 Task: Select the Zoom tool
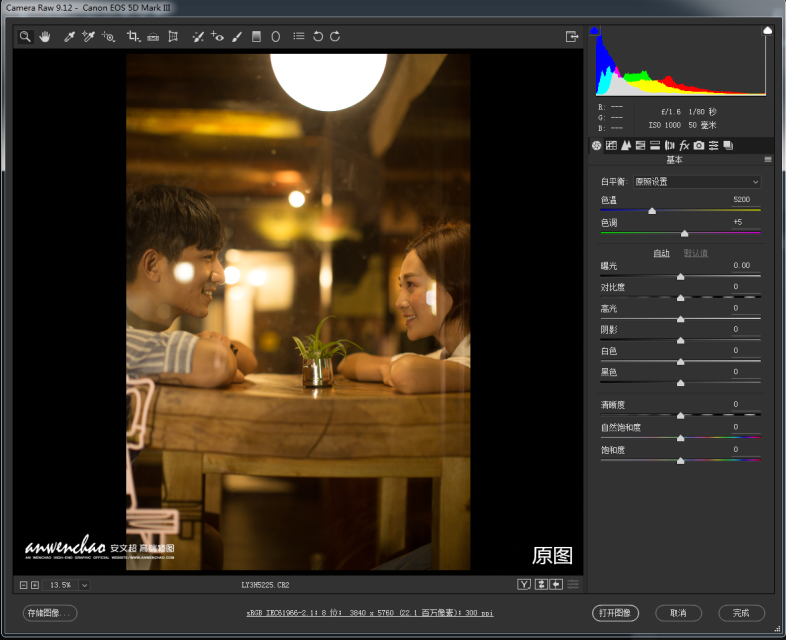[x=25, y=37]
